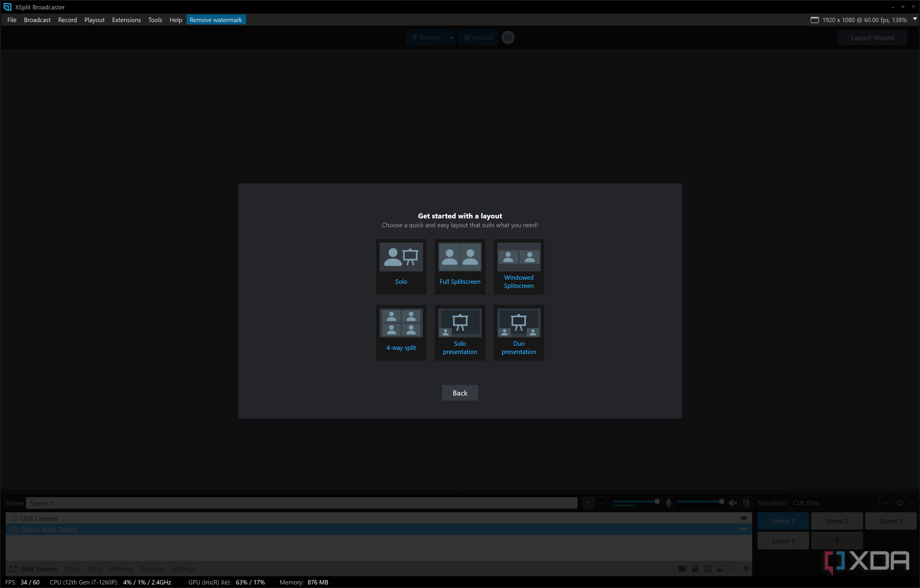Click the resolution display icon
This screenshot has height=588, width=920.
pos(814,20)
